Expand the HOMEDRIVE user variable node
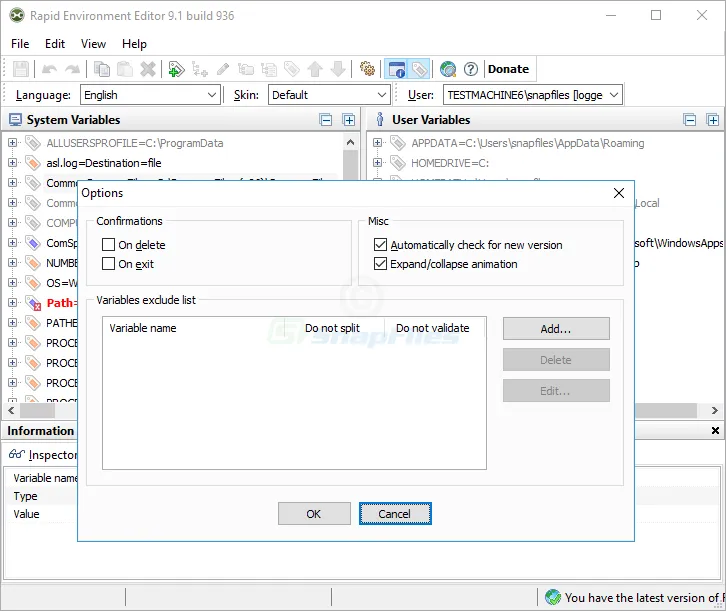This screenshot has width=726, height=611. point(377,162)
